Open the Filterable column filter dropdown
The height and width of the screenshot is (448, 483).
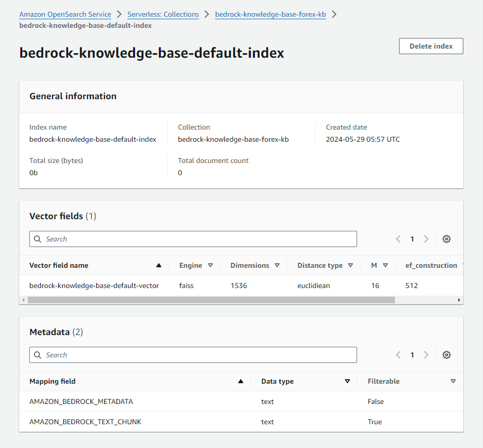(454, 381)
